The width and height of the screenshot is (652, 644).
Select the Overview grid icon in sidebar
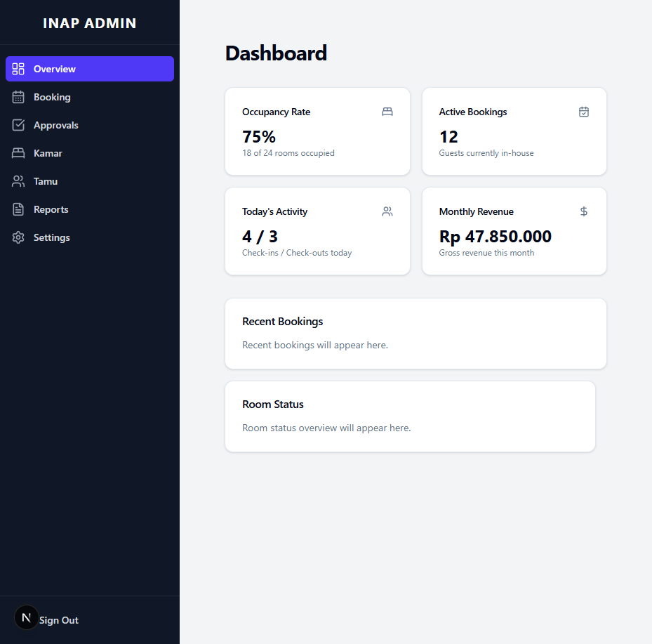18,68
